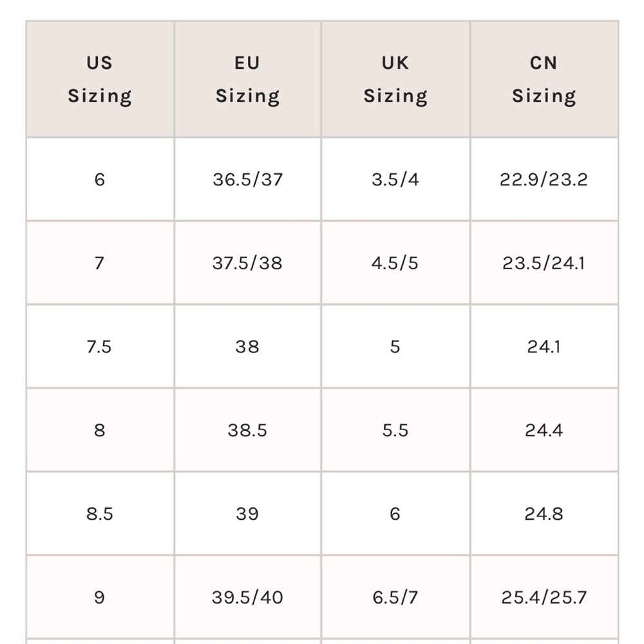Click the EU 37.5/38 cell
The image size is (644, 644).
248,263
